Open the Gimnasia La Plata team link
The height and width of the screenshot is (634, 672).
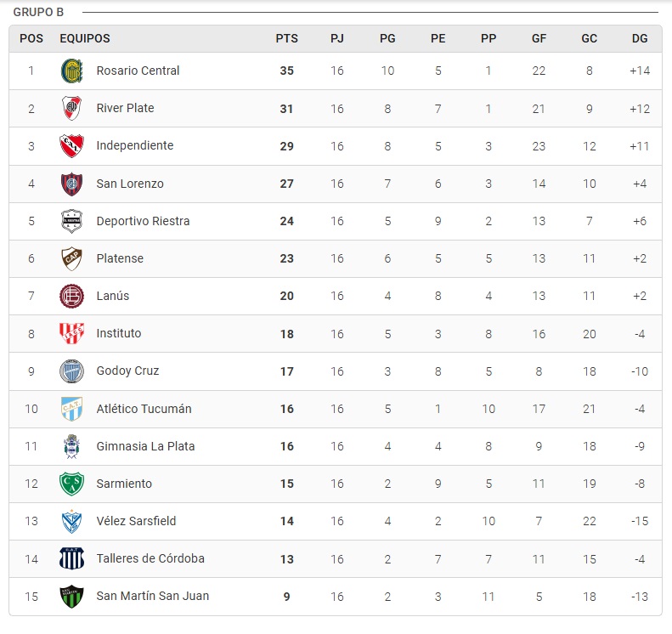[x=145, y=446]
